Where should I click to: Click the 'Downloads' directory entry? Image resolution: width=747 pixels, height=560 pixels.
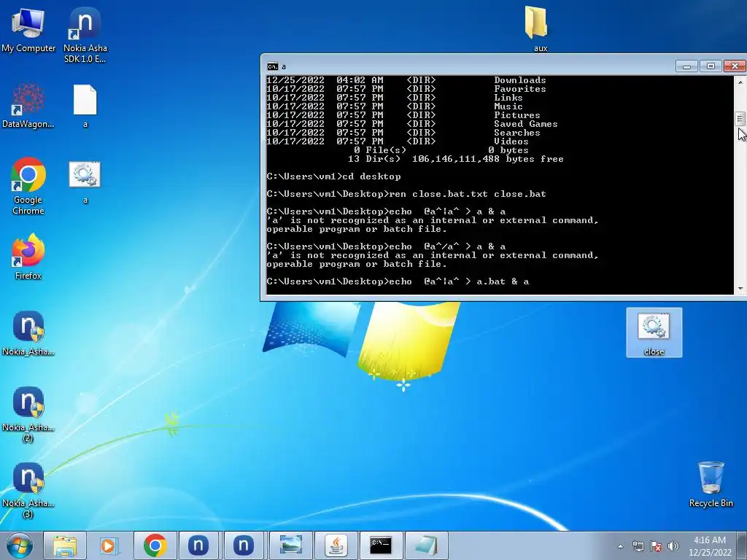point(519,80)
